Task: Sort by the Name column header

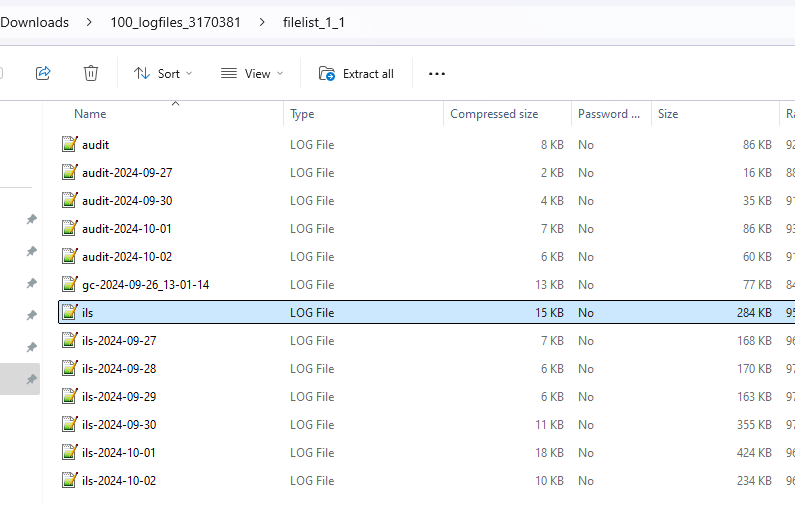Action: pyautogui.click(x=90, y=114)
